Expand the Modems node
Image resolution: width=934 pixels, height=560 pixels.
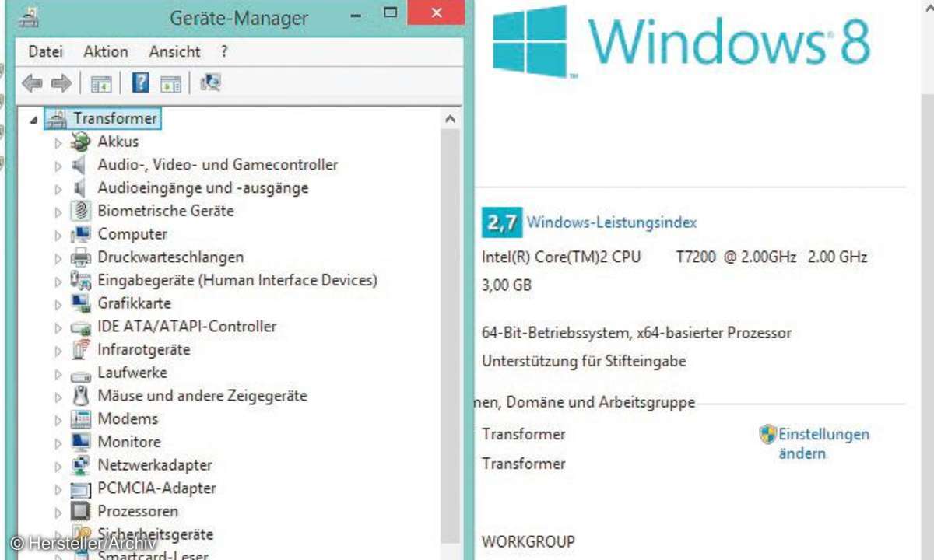pyautogui.click(x=58, y=420)
